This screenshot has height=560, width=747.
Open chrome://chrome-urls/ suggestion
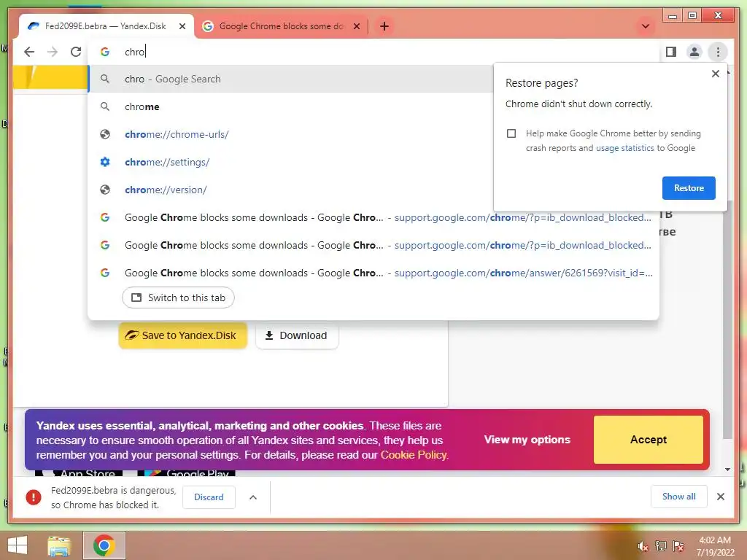(x=291, y=134)
